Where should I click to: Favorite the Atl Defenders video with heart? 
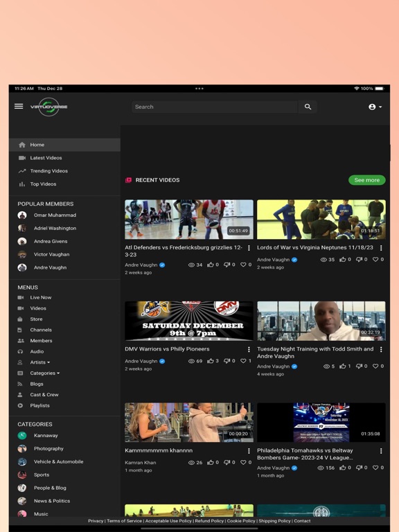[x=243, y=265]
